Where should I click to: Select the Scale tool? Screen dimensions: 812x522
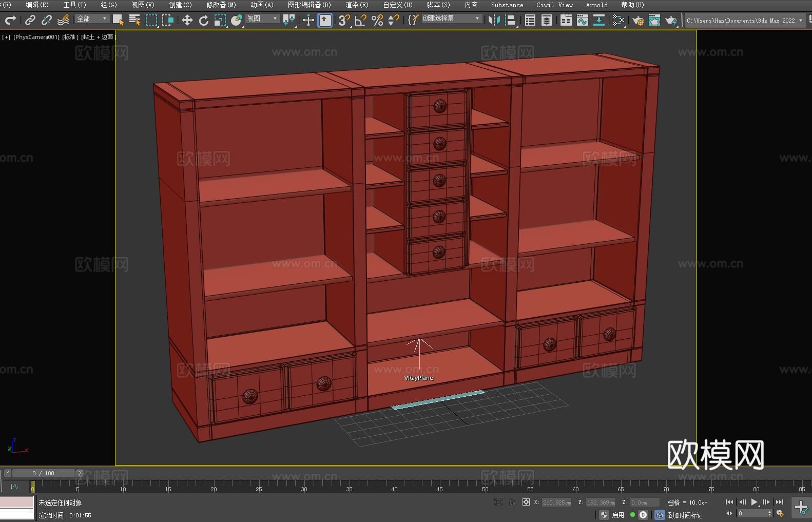(220, 20)
